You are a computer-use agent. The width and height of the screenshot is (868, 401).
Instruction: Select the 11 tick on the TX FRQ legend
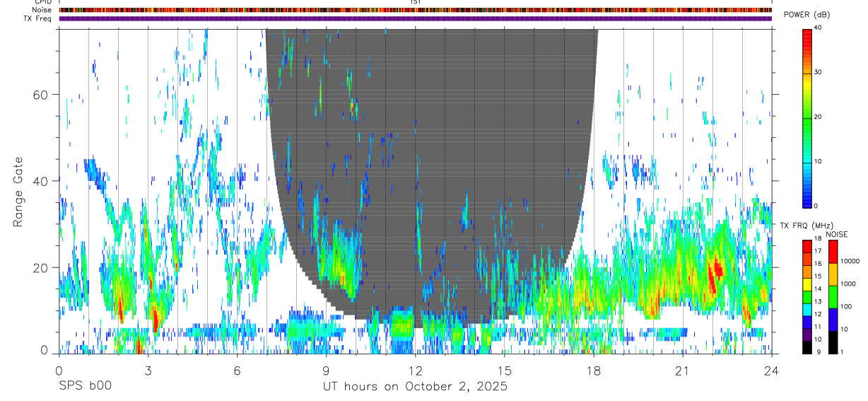[817, 327]
